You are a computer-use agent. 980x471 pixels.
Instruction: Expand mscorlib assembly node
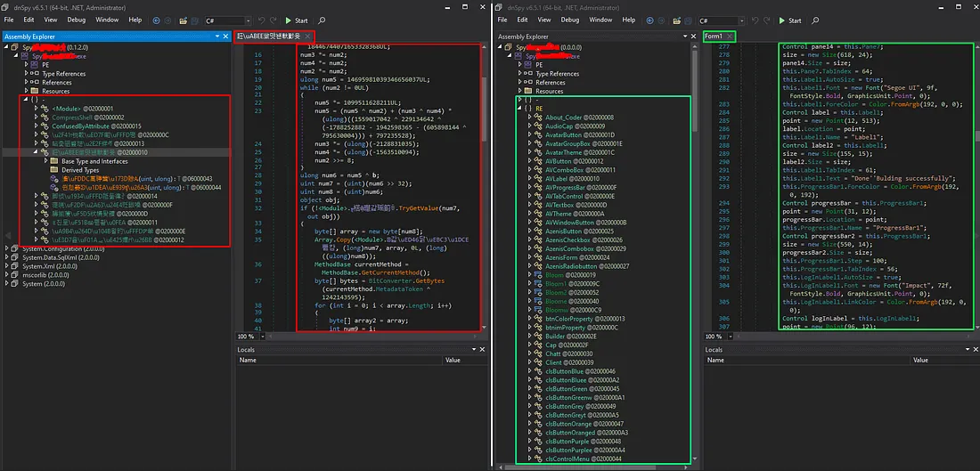pos(8,275)
